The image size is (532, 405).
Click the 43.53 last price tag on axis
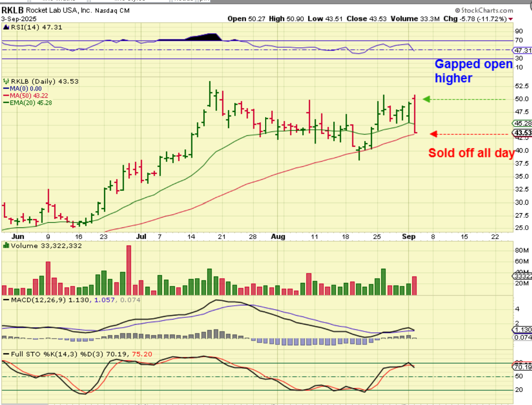click(x=522, y=133)
